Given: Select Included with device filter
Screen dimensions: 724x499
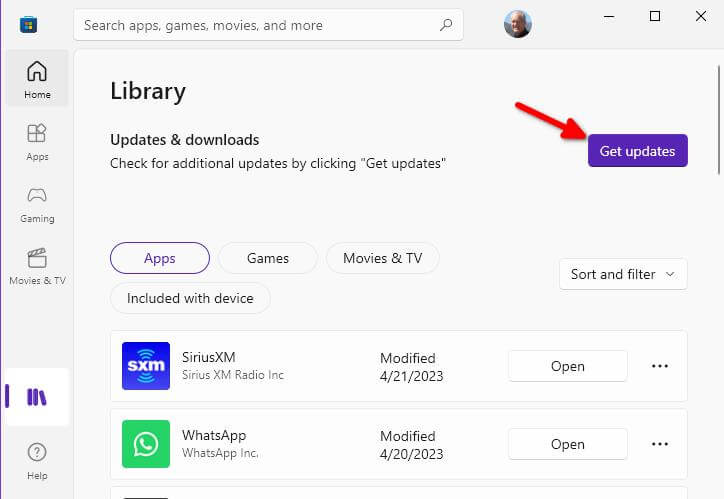Looking at the screenshot, I should pyautogui.click(x=190, y=298).
